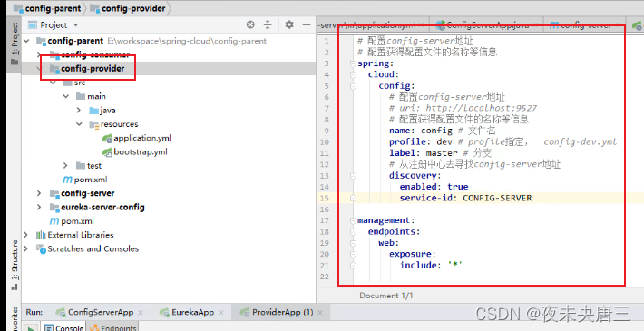Expand the config-consumer module
This screenshot has width=644, height=331.
39,54
